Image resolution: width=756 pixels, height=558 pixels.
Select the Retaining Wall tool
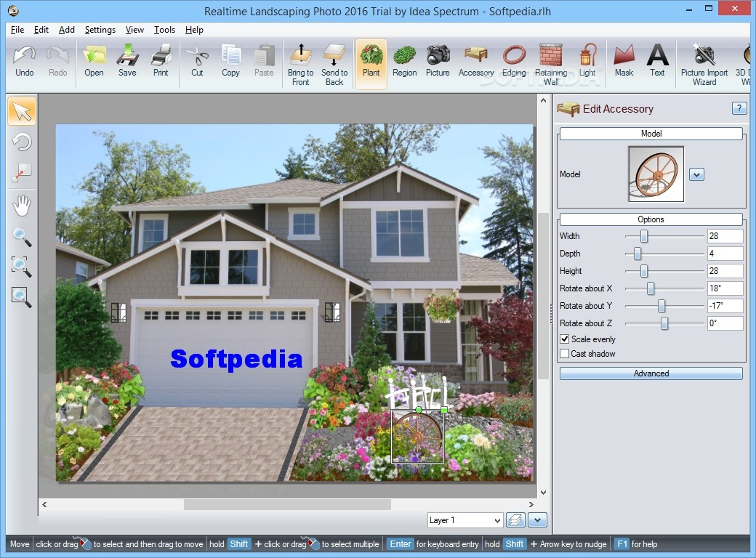click(x=551, y=65)
